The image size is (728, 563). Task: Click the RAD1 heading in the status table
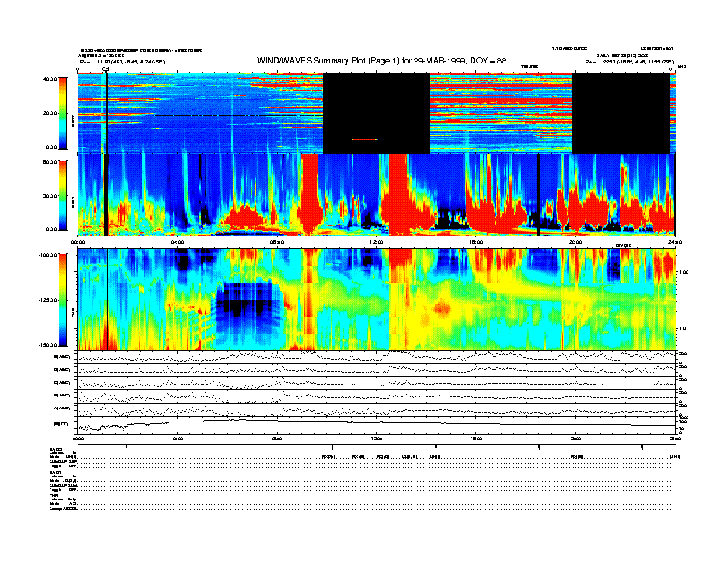(x=55, y=472)
